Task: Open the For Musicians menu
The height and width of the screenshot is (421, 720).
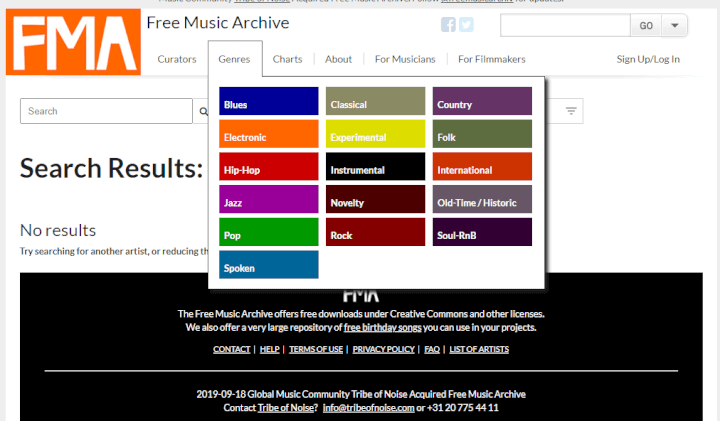Action: click(x=405, y=59)
